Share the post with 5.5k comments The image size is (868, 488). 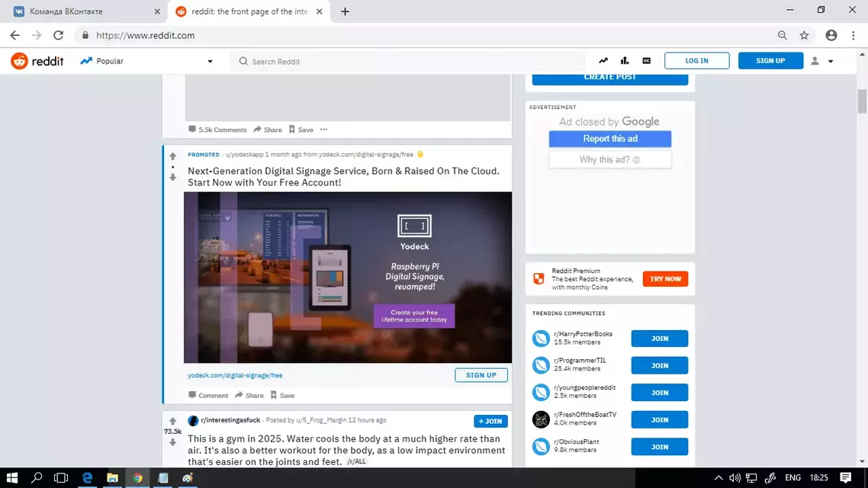click(268, 130)
